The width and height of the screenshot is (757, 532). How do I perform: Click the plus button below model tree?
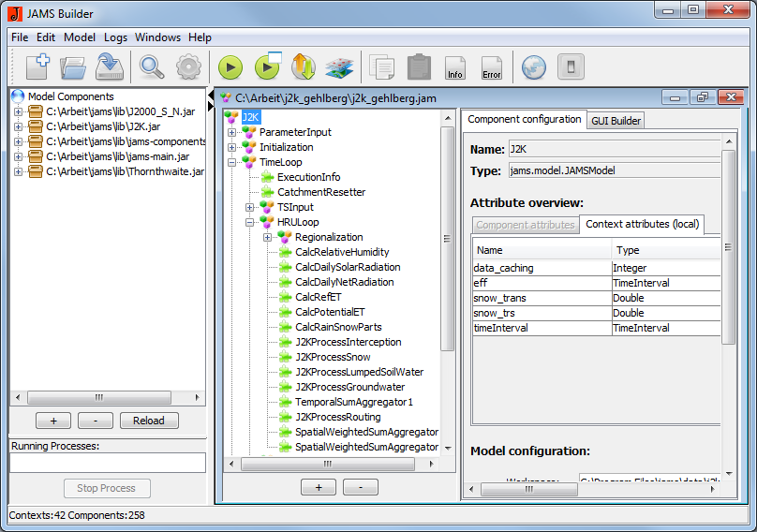click(x=319, y=487)
